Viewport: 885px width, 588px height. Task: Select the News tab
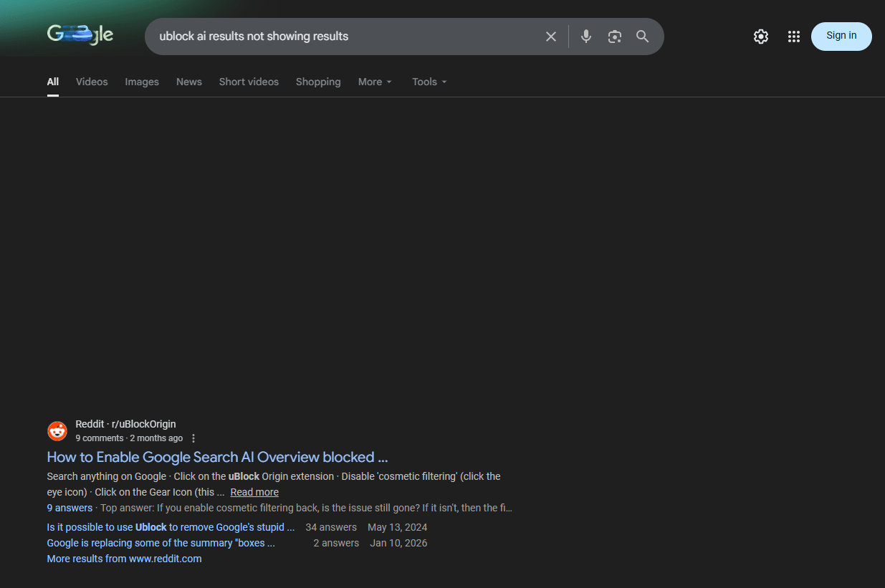(189, 82)
